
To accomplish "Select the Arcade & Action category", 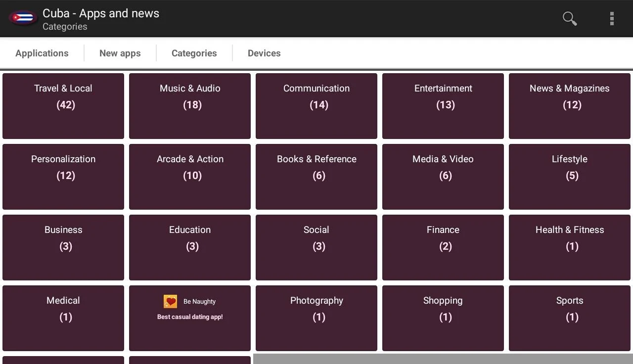I will [189, 177].
